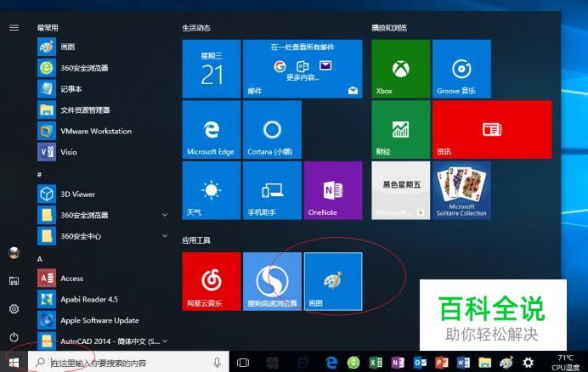Viewport: 588px width, 372px height.
Task: Open 画图 in the most-used app list
Action: [101, 47]
